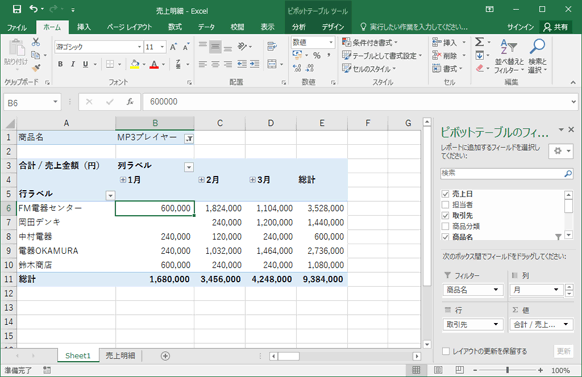Click the Borders icon
Viewport: 582px width, 377px height.
[x=110, y=64]
